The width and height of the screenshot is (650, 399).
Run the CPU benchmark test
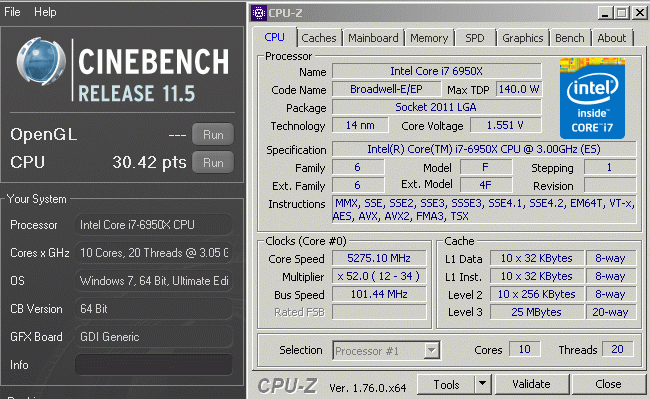coord(213,162)
